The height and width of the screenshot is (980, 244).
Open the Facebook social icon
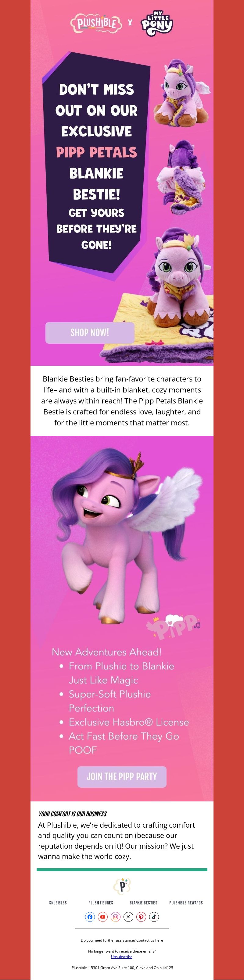(90, 917)
